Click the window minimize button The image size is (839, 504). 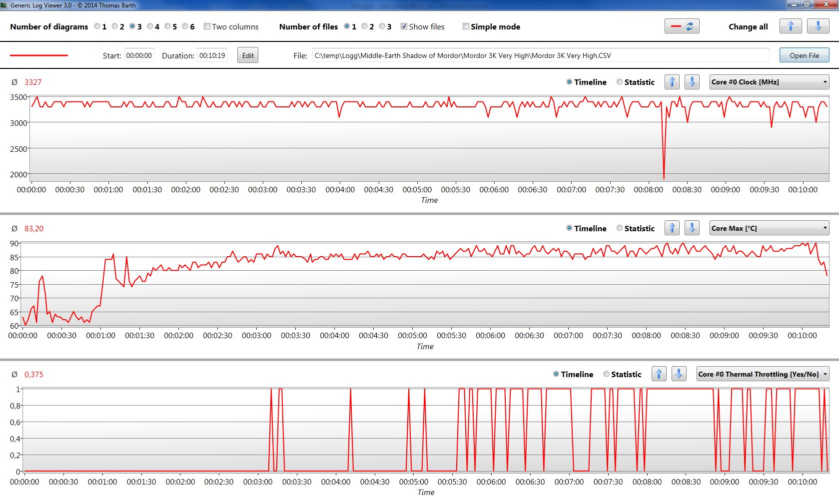click(x=794, y=4)
